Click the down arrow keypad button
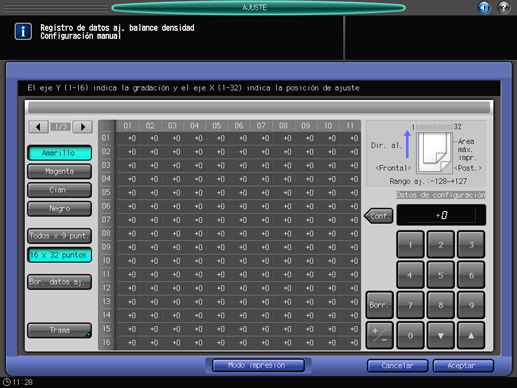This screenshot has width=517, height=388. tap(441, 336)
